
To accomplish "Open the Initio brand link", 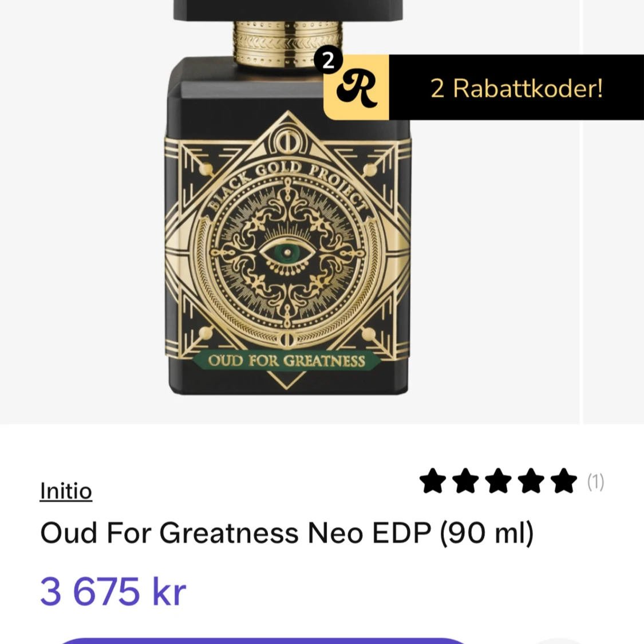I will coord(66,491).
